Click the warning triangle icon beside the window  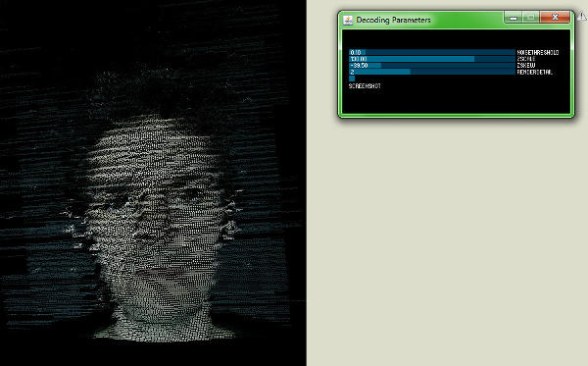point(581,16)
